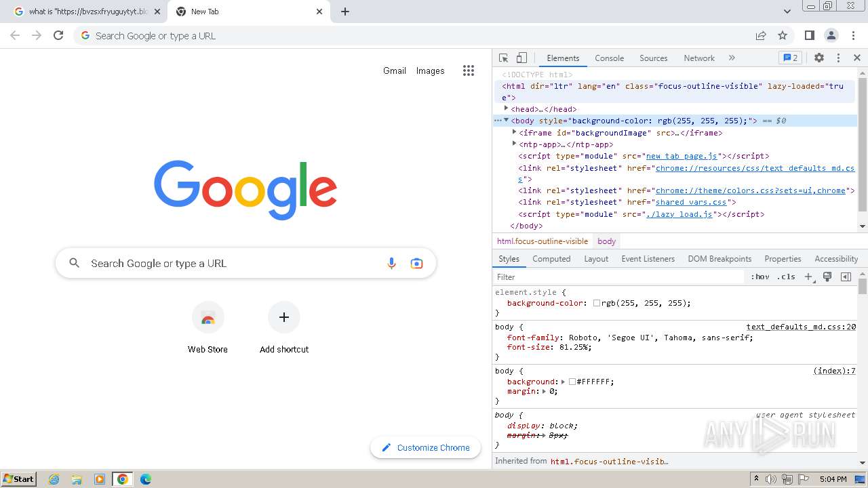This screenshot has width=868, height=488.
Task: Open DevTools settings gear
Action: pos(819,58)
